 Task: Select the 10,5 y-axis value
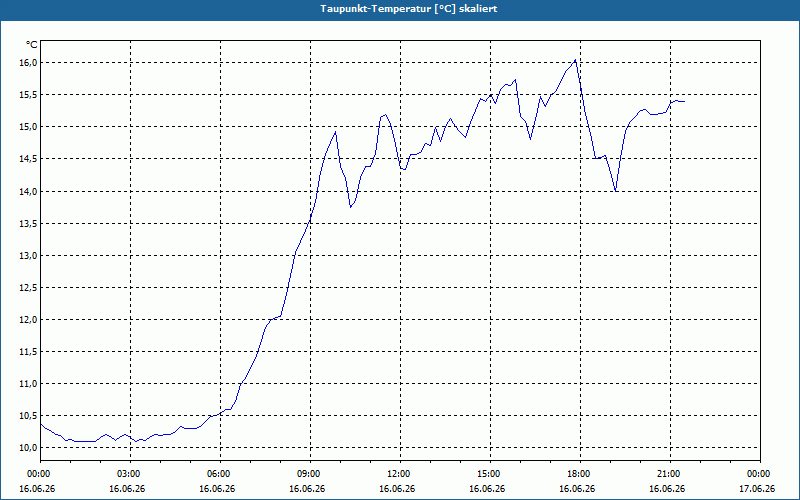coord(29,416)
